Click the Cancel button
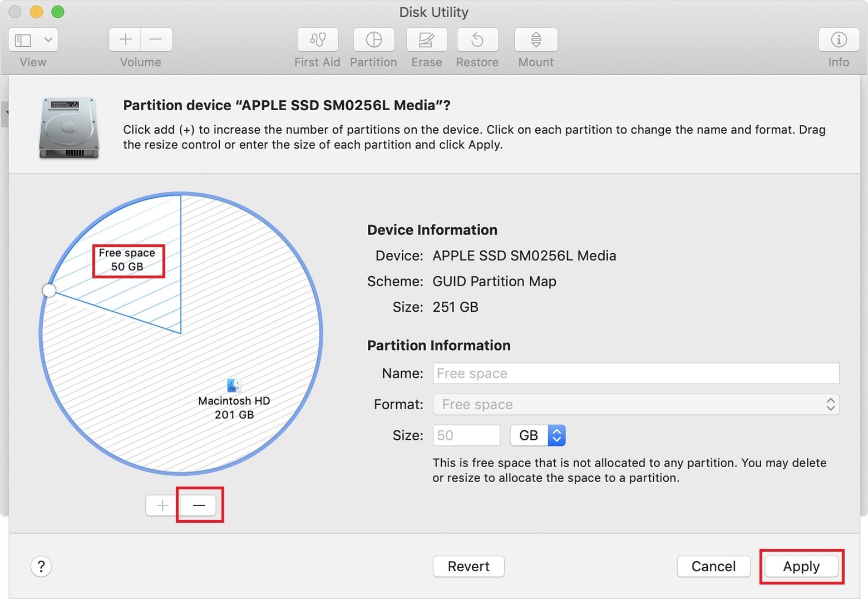 click(713, 567)
